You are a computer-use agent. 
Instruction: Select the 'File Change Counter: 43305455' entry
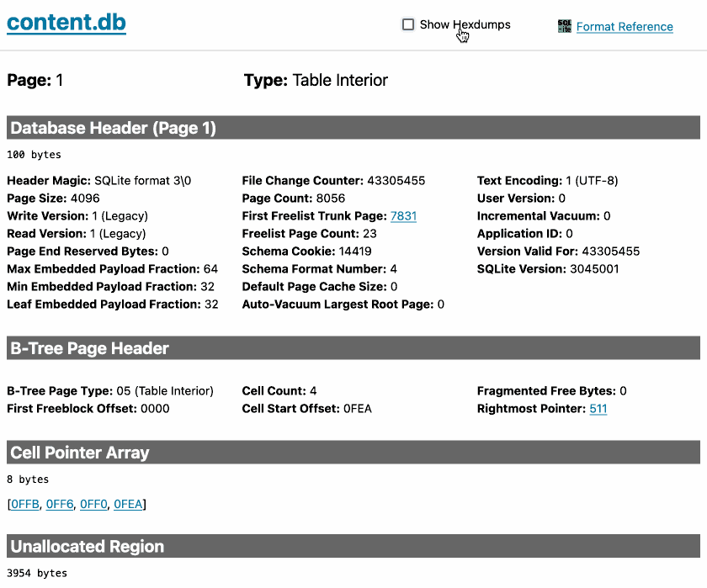click(333, 181)
